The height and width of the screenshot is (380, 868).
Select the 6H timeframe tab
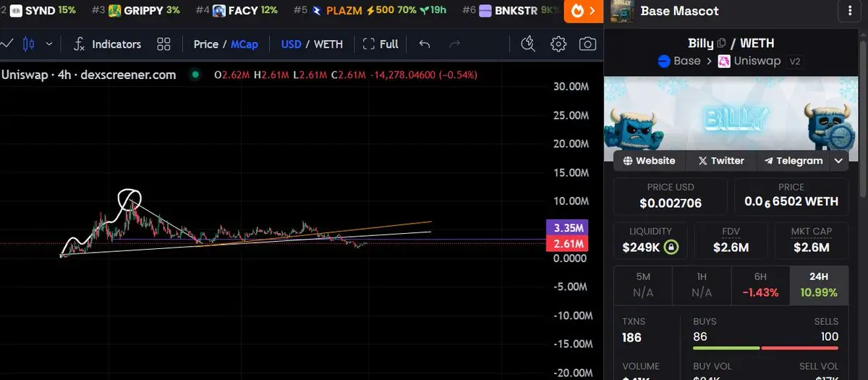click(760, 284)
